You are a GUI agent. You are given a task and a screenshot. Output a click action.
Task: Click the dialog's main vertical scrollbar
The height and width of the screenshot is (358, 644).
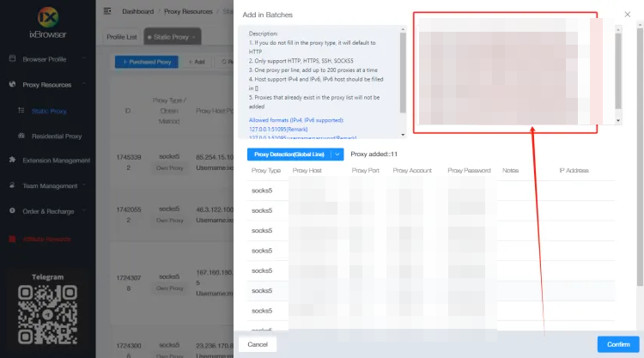(640, 156)
